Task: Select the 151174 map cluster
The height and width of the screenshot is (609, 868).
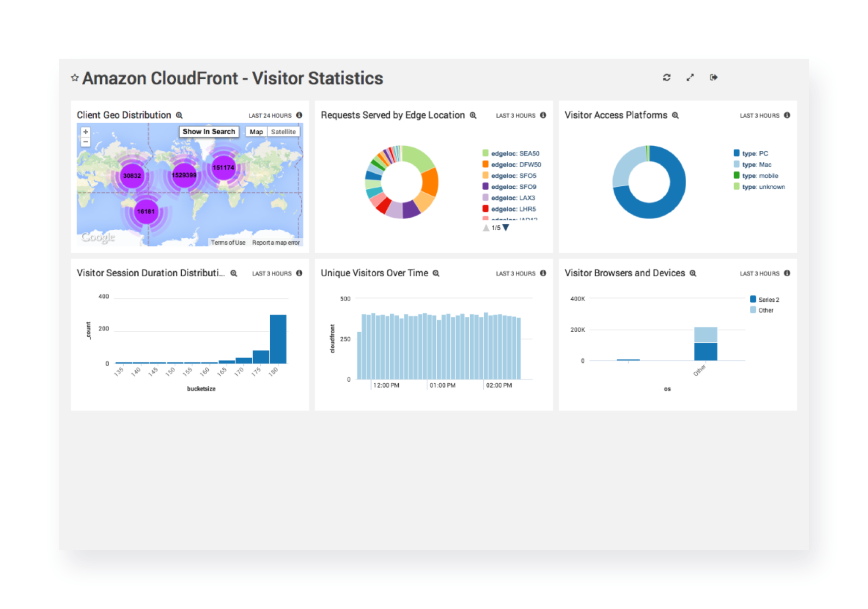Action: (223, 168)
